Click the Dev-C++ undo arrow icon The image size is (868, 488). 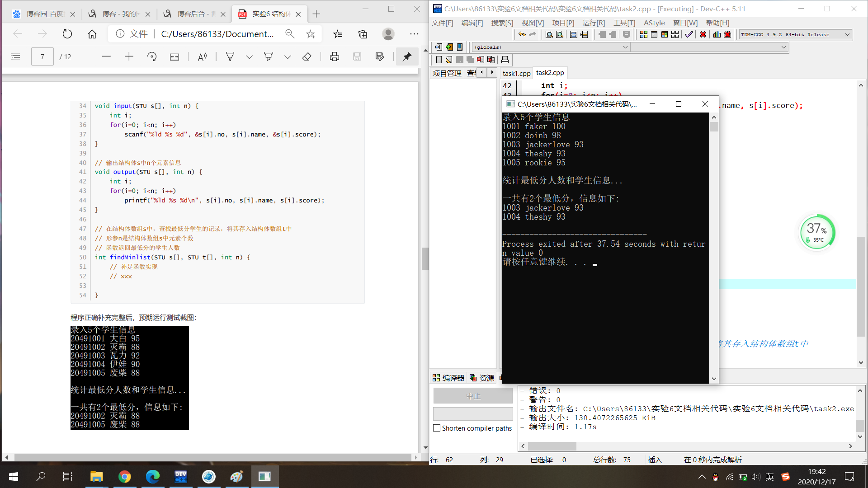tap(522, 34)
